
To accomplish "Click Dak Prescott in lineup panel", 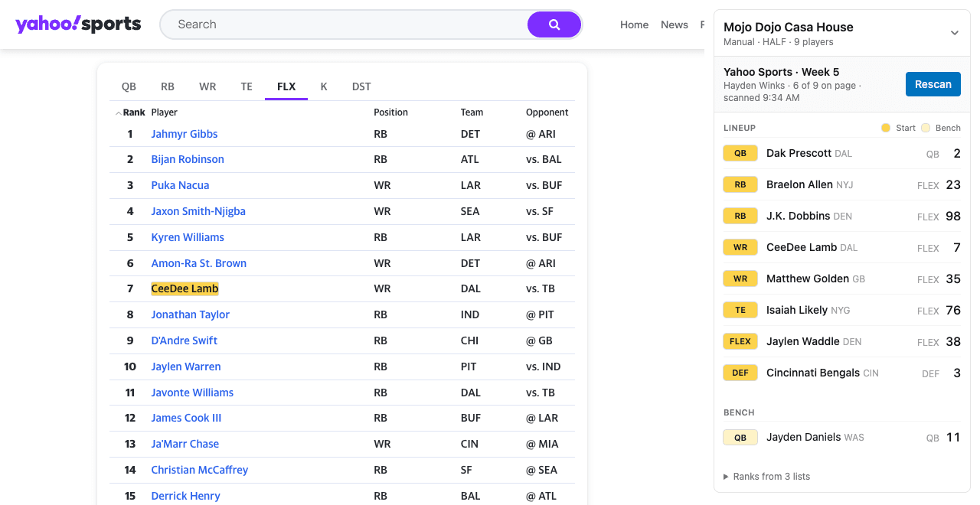I will (x=799, y=153).
